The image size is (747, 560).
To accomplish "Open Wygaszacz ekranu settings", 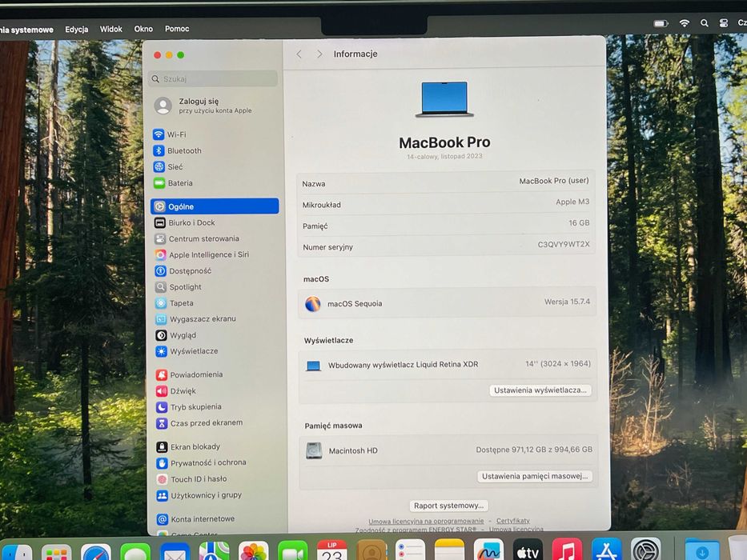I will (196, 319).
